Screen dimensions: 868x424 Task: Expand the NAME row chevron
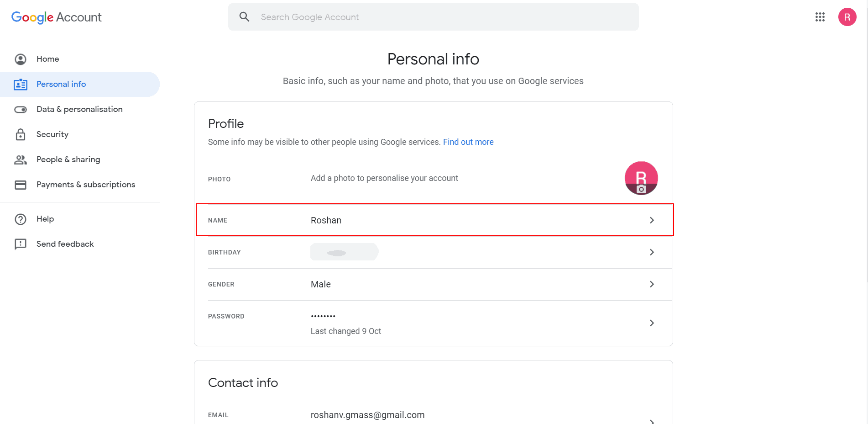[652, 220]
